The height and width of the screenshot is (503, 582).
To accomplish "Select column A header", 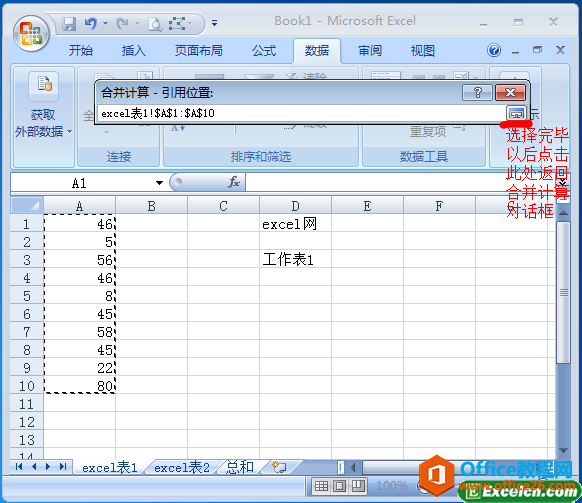I will tap(79, 206).
